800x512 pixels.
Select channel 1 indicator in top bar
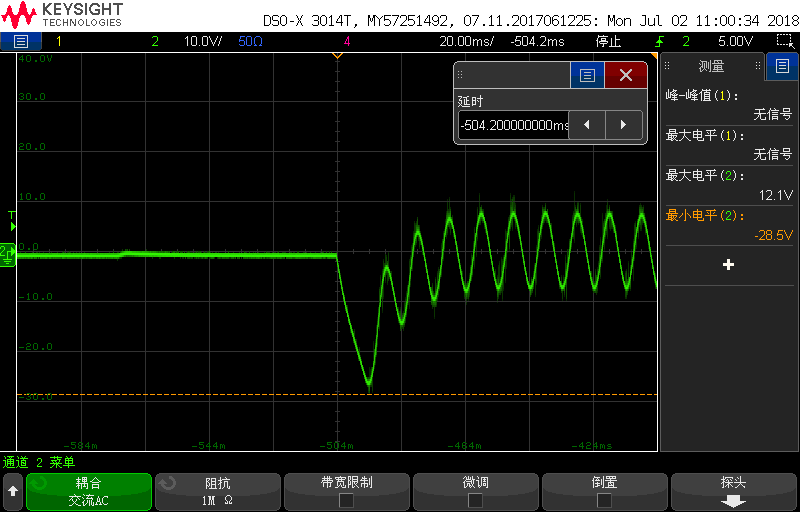59,41
